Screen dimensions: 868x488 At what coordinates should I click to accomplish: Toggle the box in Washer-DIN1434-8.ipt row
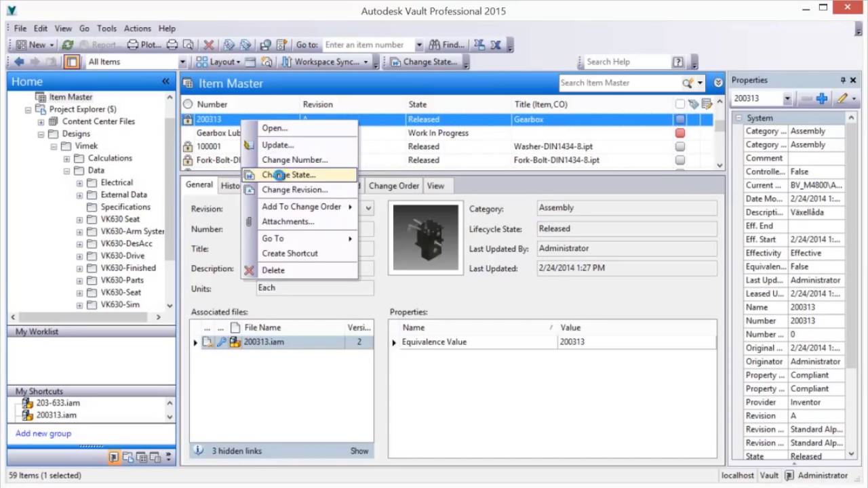pyautogui.click(x=680, y=146)
